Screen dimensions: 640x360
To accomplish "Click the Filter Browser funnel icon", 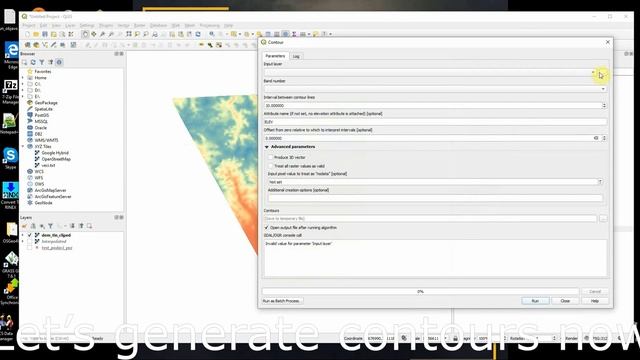I will tap(42, 62).
